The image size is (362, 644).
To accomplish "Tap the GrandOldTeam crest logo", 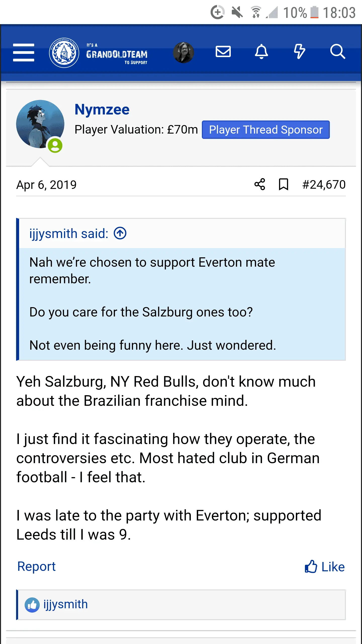I will pyautogui.click(x=64, y=53).
